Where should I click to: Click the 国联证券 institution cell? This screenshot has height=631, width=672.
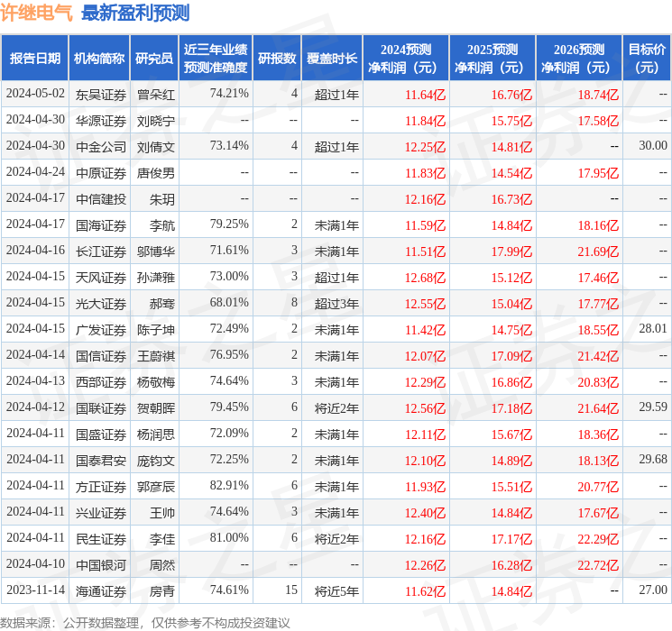point(101,408)
